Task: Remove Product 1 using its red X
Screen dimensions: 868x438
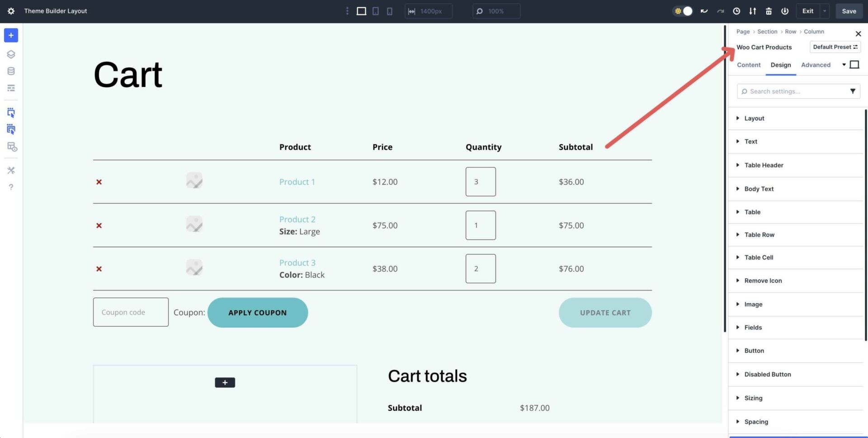Action: 99,182
